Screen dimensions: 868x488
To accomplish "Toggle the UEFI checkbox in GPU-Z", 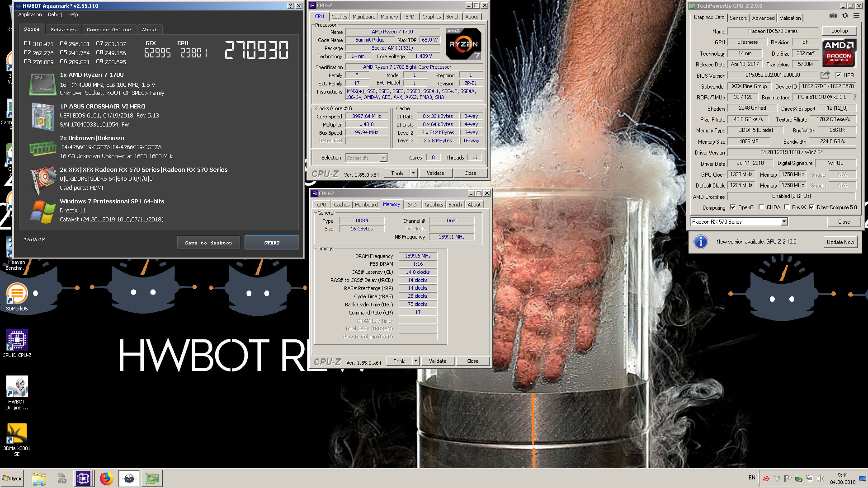I will point(838,75).
